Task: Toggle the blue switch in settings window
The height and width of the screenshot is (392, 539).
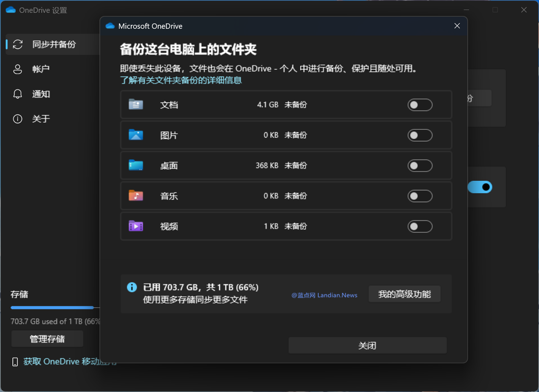Action: point(480,187)
